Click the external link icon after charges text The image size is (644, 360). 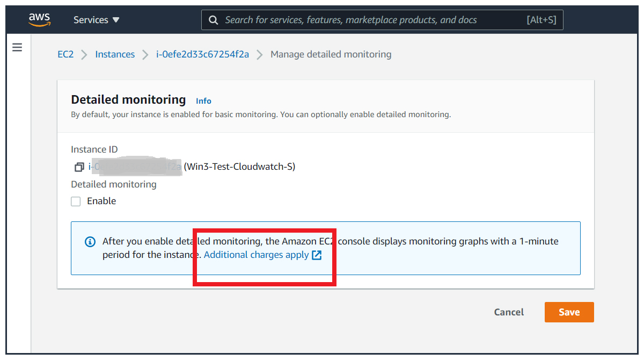[317, 255]
